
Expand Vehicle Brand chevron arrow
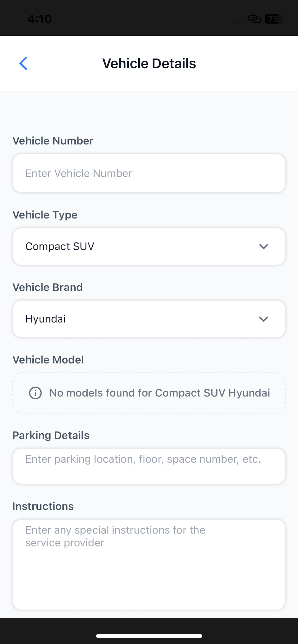point(263,319)
